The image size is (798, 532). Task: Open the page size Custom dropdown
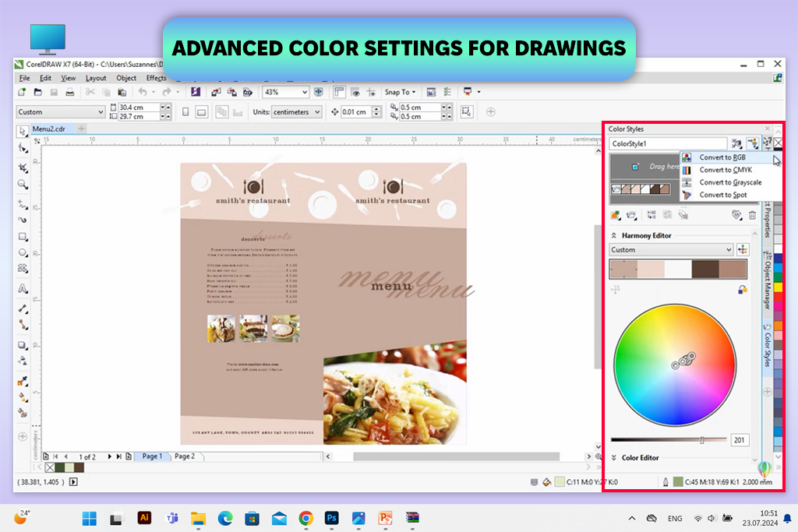point(101,112)
